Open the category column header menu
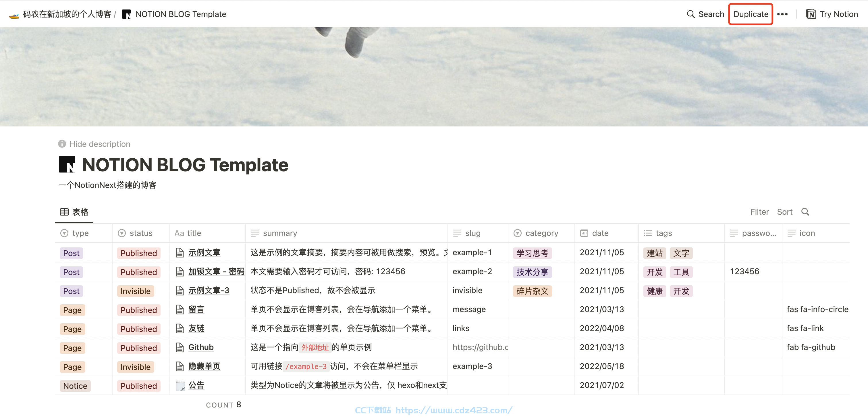This screenshot has width=868, height=419. click(x=541, y=233)
